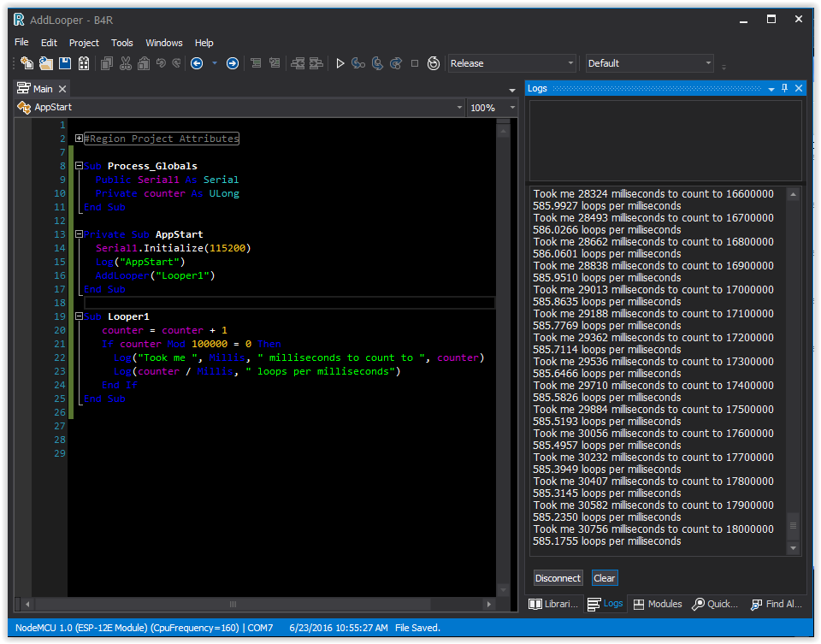821x644 pixels.
Task: Collapse the Sub Process_Globals block
Action: point(79,165)
